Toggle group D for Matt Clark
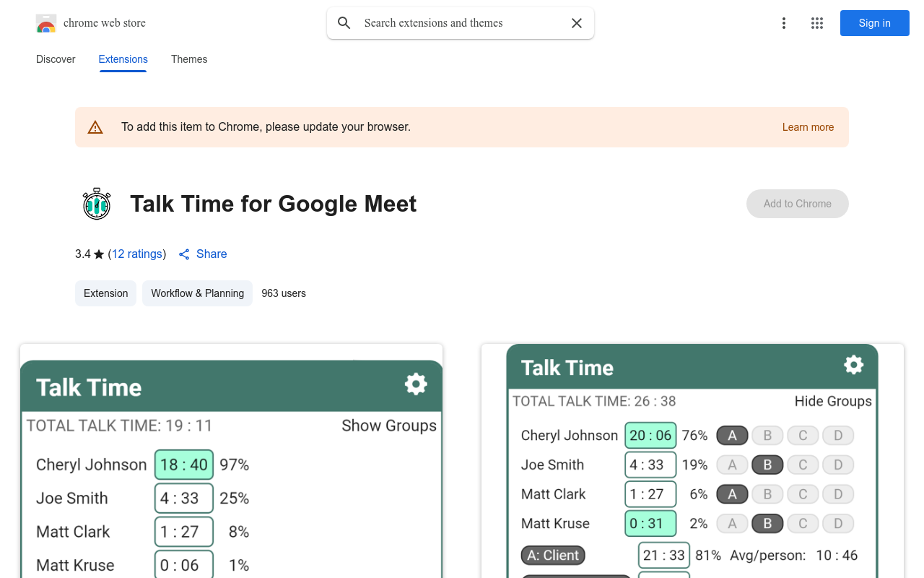Viewport: 924px width, 578px height. tap(838, 494)
